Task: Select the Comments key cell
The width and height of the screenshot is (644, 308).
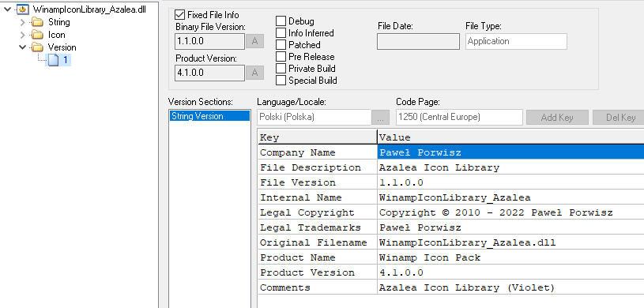Action: 318,287
